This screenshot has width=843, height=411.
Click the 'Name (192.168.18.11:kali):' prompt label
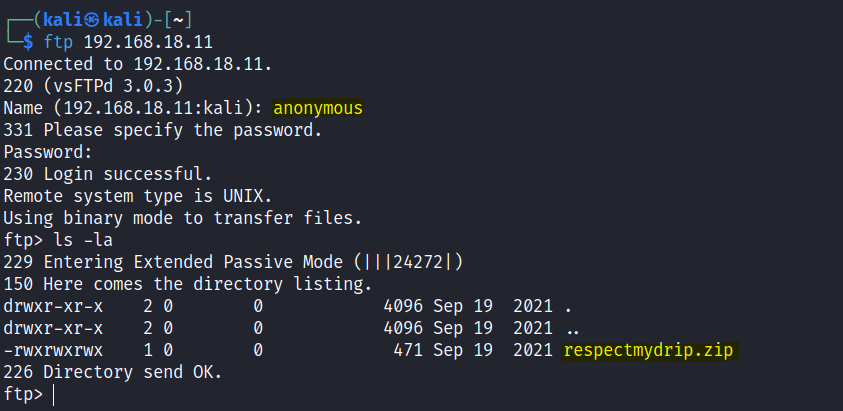click(x=133, y=108)
